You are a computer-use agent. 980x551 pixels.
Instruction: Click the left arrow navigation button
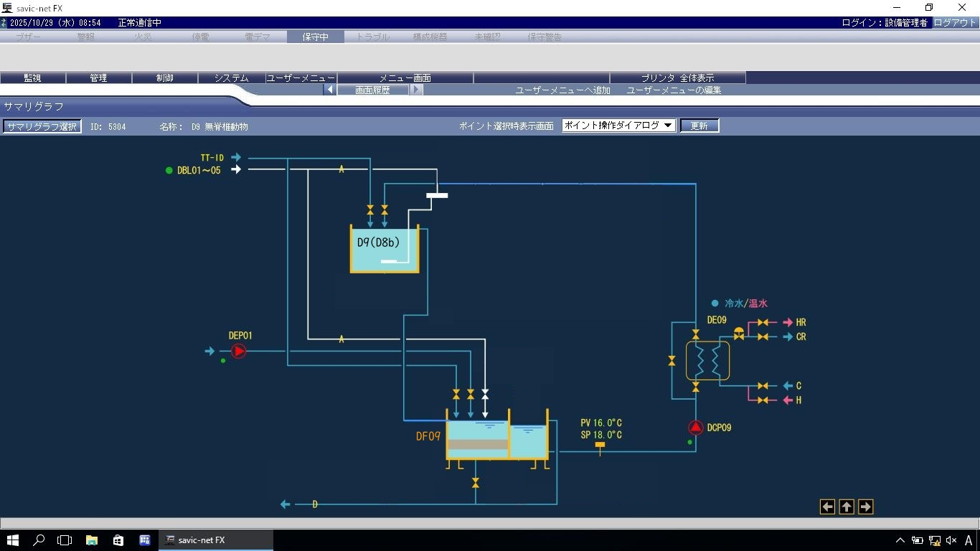(x=827, y=507)
